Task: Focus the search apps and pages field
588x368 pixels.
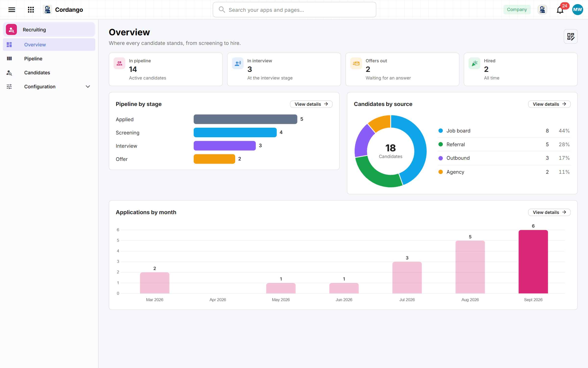Action: [294, 10]
